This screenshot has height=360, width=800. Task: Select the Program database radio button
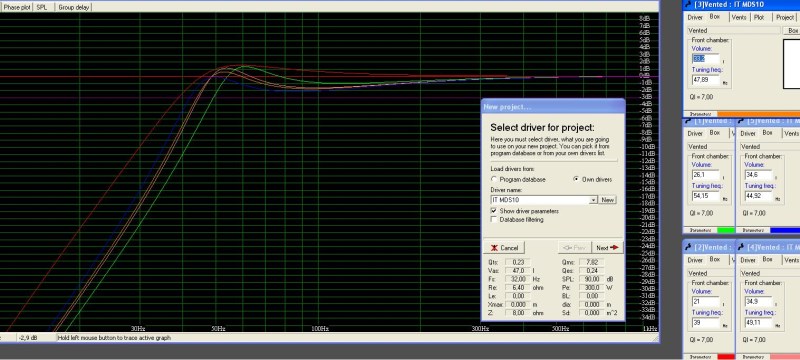click(x=494, y=179)
